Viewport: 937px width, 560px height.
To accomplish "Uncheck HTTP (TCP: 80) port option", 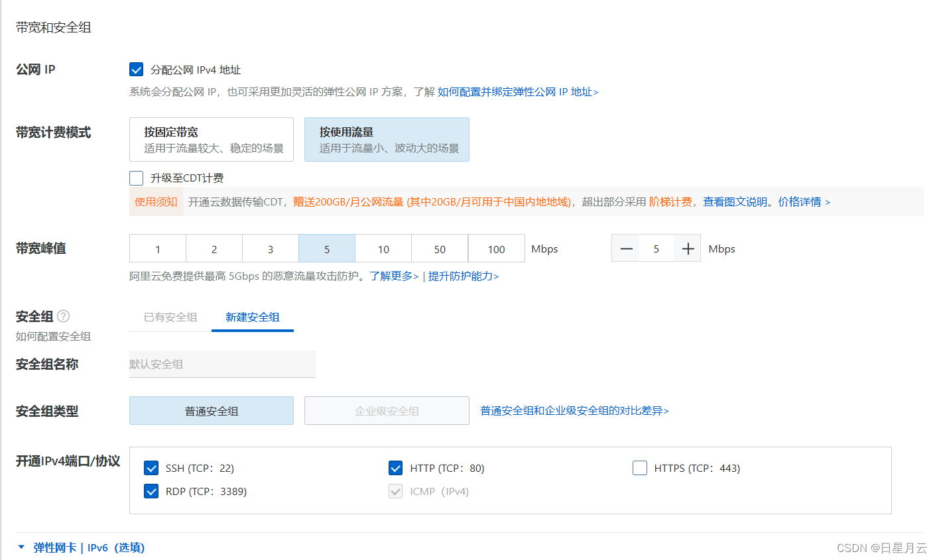I will coord(395,468).
